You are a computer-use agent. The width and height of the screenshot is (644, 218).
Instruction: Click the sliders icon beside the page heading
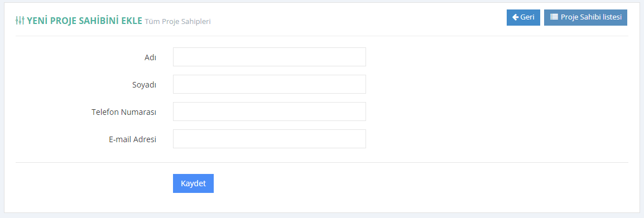tap(20, 21)
